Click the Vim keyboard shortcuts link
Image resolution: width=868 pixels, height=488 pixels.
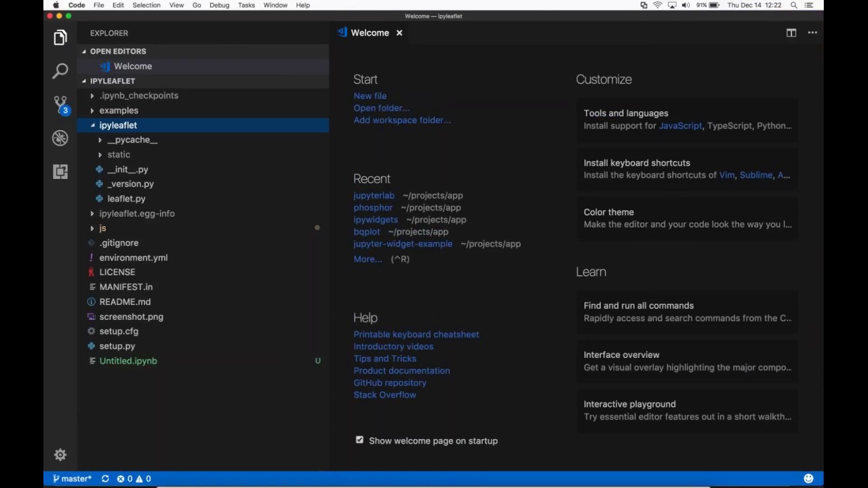727,175
